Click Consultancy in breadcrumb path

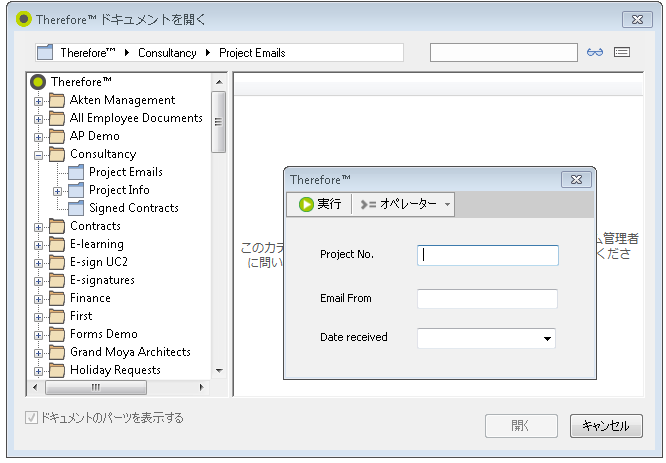(167, 53)
